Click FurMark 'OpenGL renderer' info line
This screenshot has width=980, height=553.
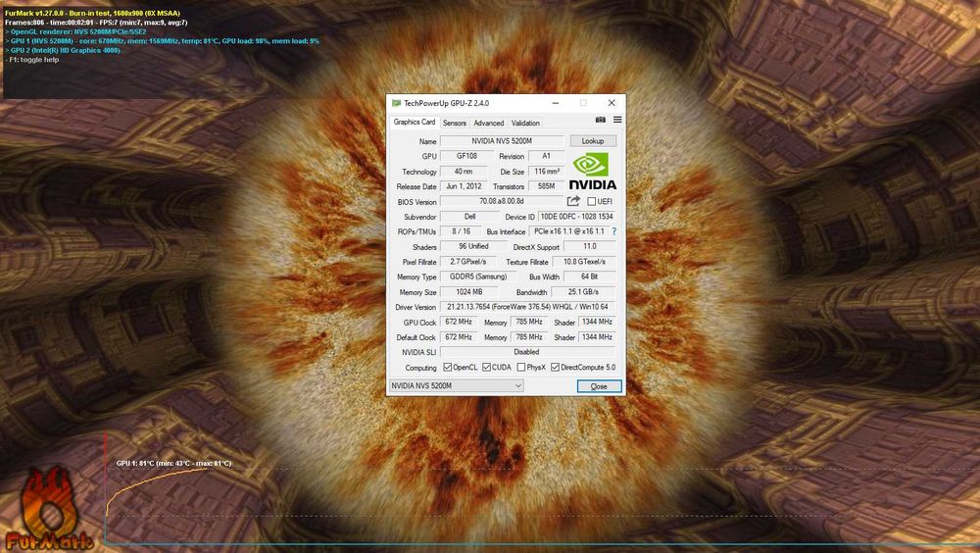[75, 32]
